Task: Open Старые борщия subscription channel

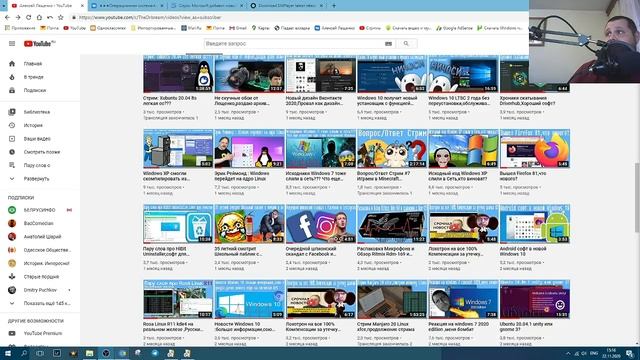Action: 40,277
